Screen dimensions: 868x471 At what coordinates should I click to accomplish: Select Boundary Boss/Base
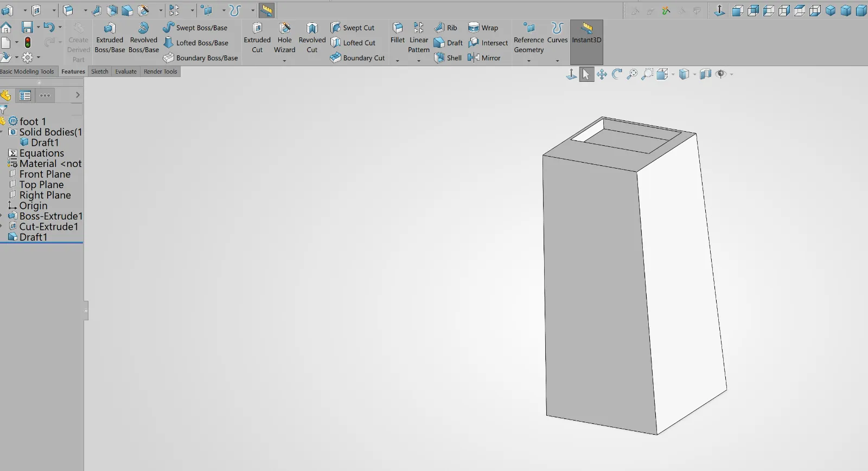[200, 58]
